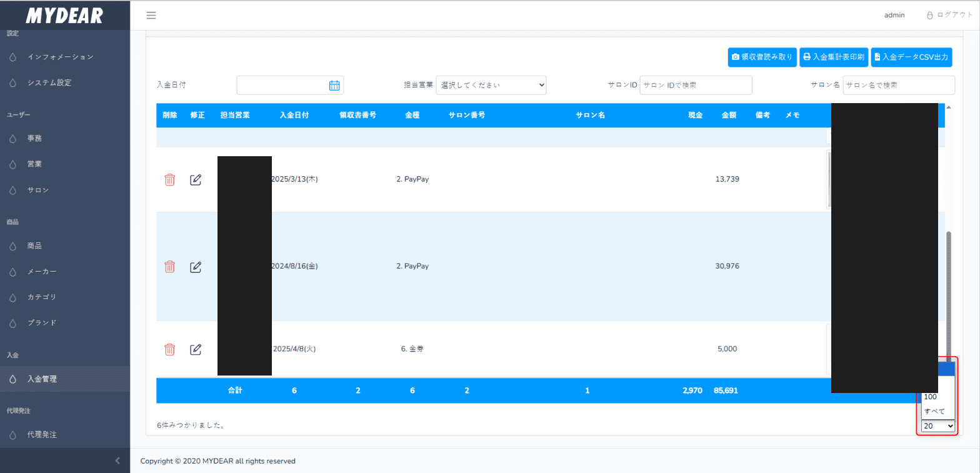The height and width of the screenshot is (473, 980).
Task: Export with the 入金データCSV出力 button
Action: point(911,57)
